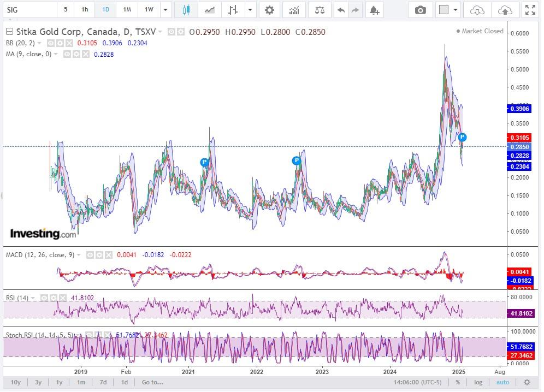Select the 1h interval

pos(85,10)
